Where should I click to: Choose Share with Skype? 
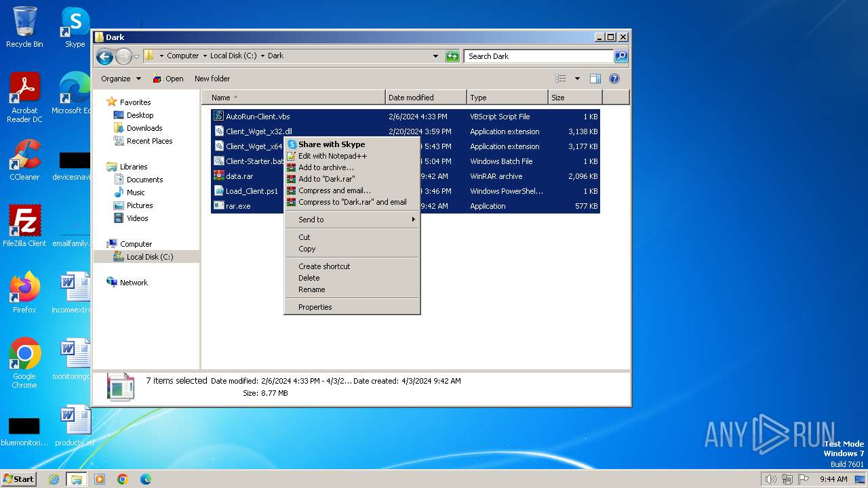[x=352, y=144]
